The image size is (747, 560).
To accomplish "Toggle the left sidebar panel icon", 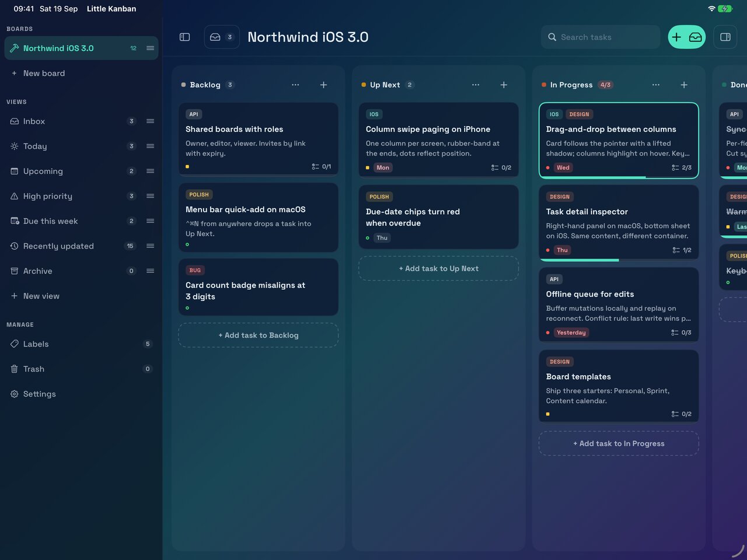I will click(x=184, y=37).
